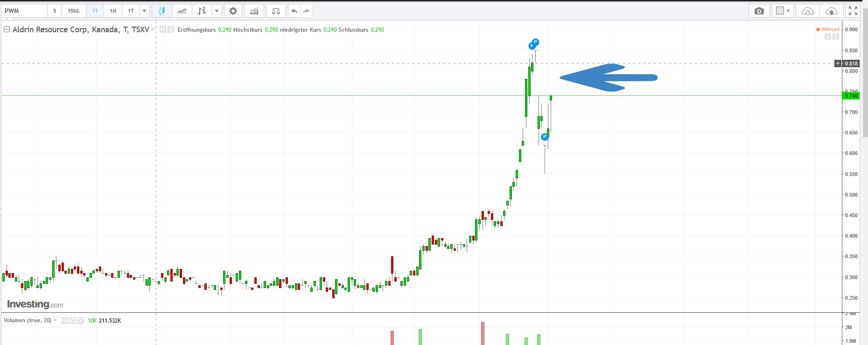Screen dimensions: 868x345
Task: Click the PWM symbol input field
Action: coord(24,11)
